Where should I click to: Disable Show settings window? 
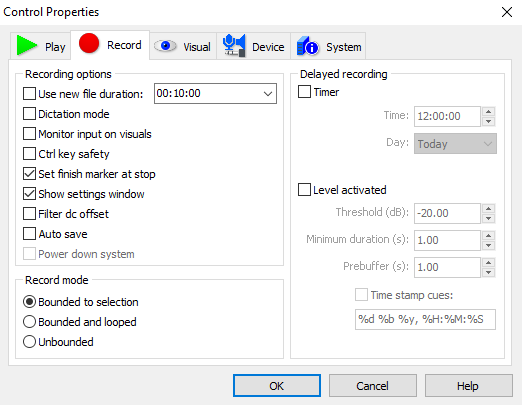(29, 194)
